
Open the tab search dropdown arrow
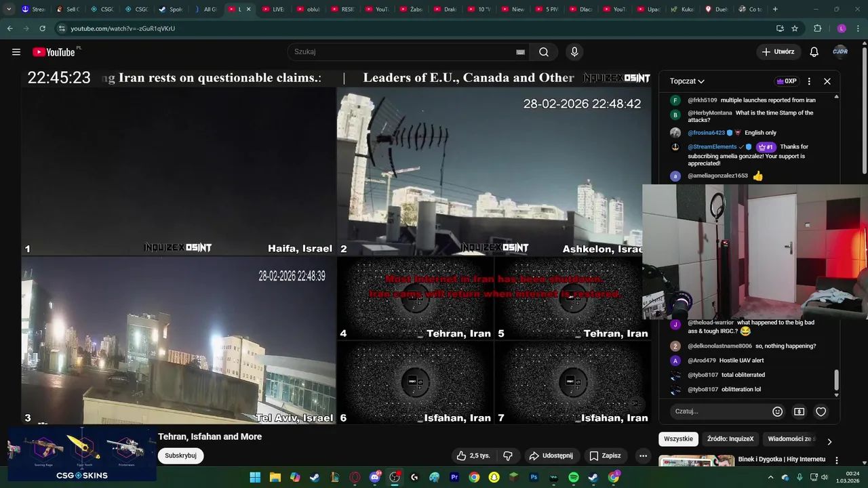[x=8, y=9]
